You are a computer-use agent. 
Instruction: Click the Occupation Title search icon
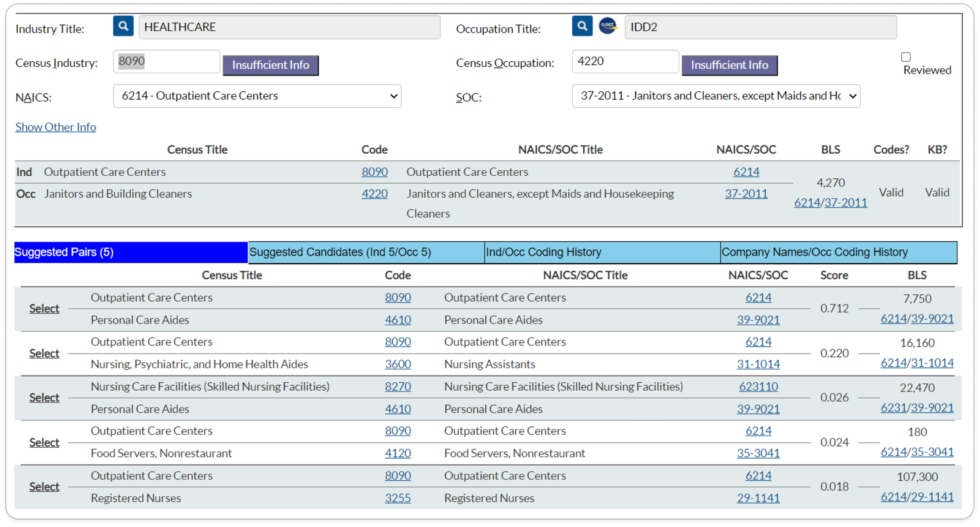pos(582,26)
